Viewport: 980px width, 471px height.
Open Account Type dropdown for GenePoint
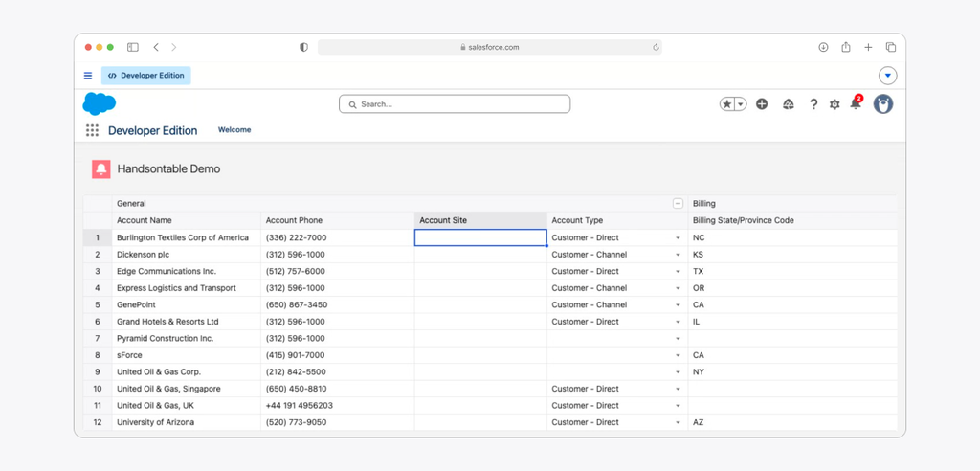pos(678,305)
